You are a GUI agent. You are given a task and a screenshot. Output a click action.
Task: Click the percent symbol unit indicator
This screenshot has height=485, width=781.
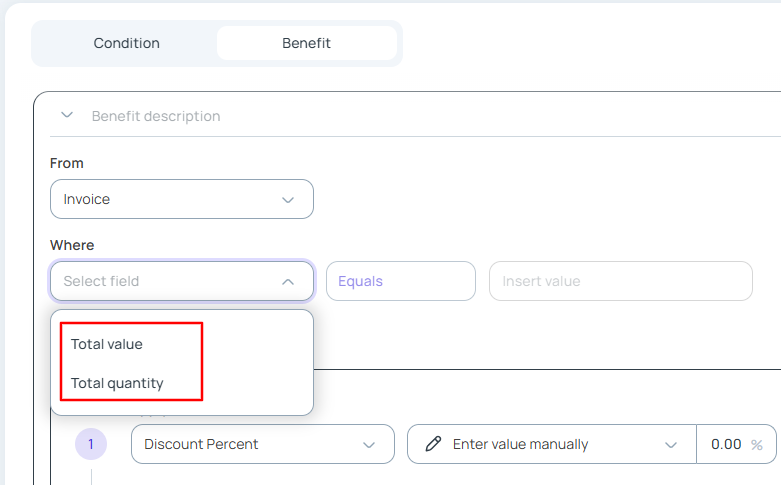[758, 445]
